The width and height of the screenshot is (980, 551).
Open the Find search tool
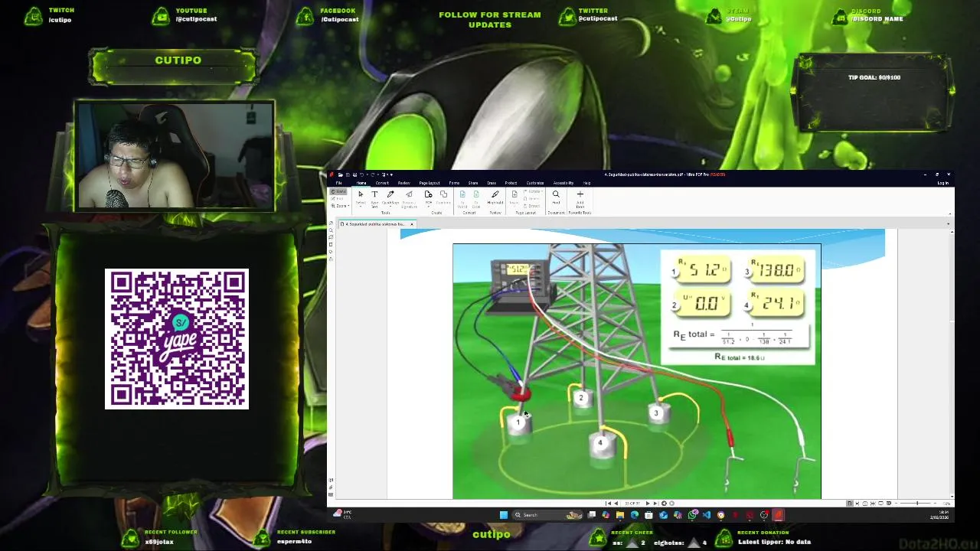556,197
